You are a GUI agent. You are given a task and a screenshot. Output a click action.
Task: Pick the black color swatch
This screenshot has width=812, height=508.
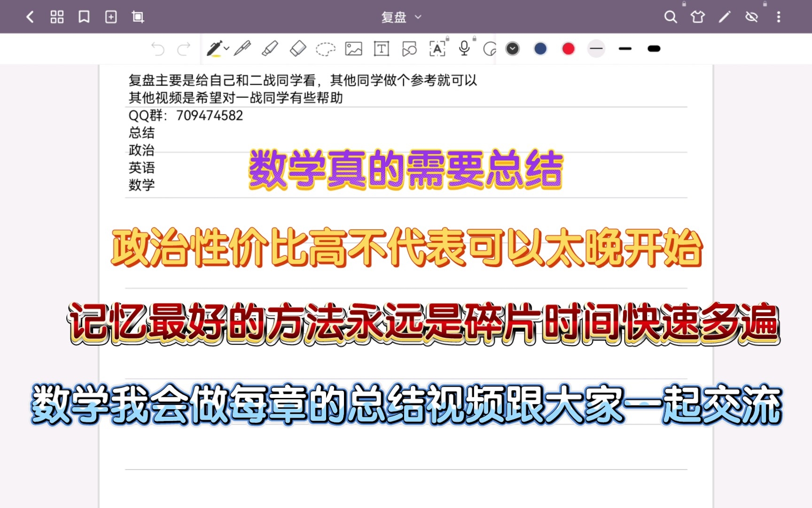pos(513,49)
